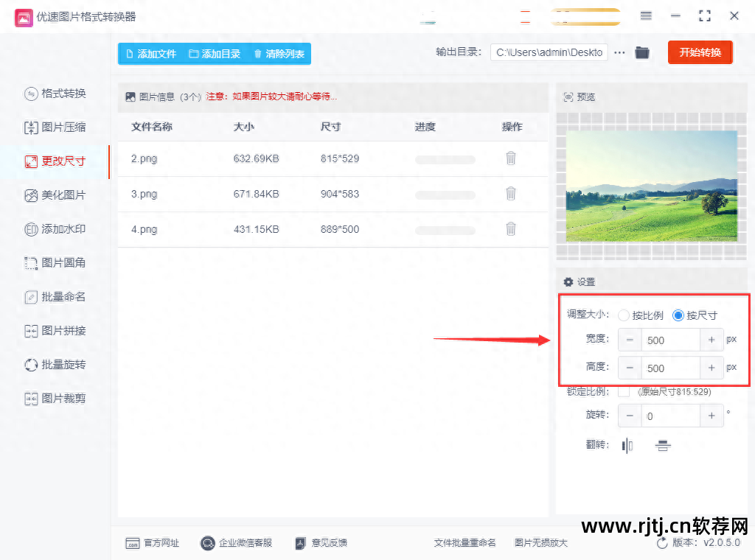Select the 按尺寸 resize radio button
The image size is (755, 560).
(x=678, y=315)
